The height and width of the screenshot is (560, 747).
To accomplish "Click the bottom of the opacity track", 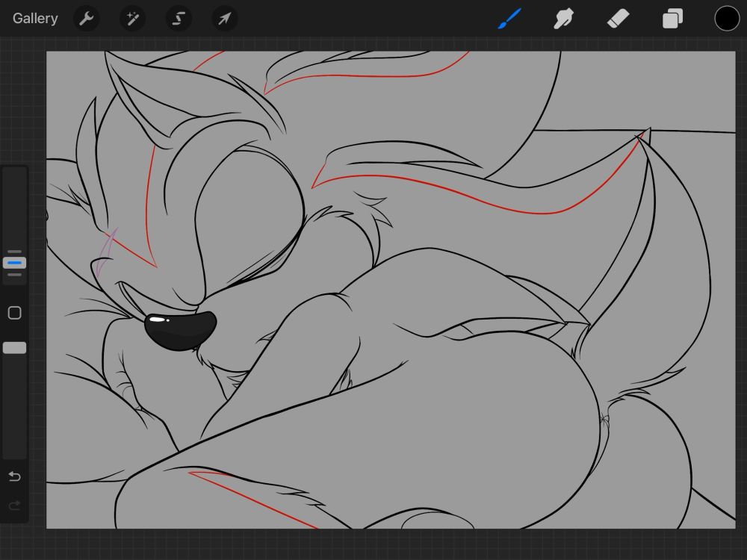I will (14, 450).
